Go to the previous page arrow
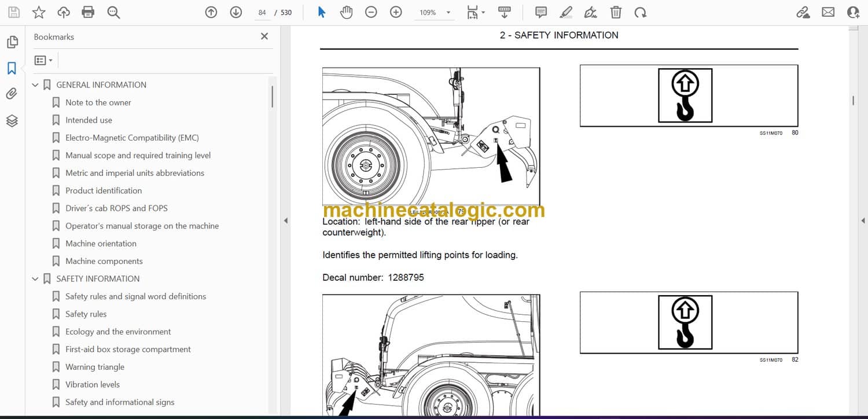The width and height of the screenshot is (868, 419). point(211,12)
